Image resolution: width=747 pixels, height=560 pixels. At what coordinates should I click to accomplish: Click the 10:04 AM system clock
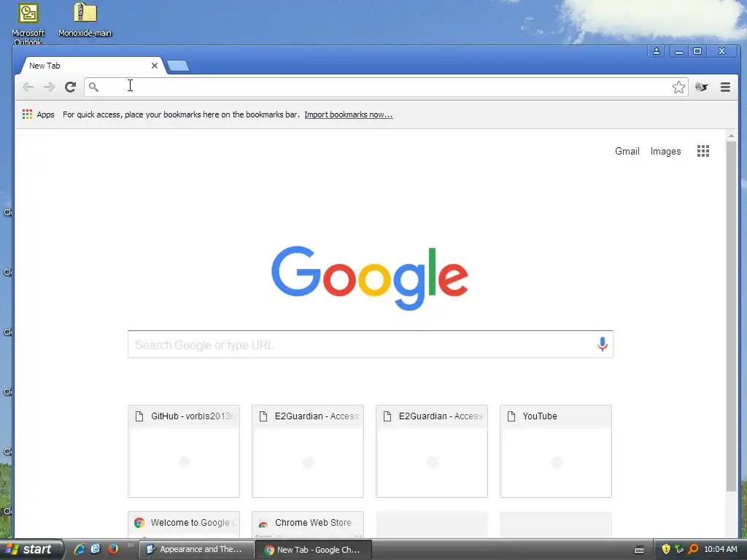click(x=720, y=549)
